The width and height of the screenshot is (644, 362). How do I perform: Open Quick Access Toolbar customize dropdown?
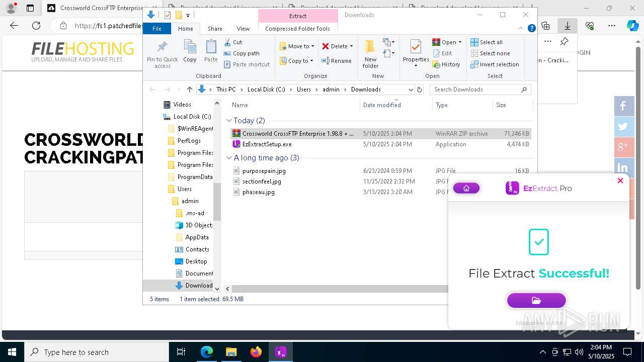point(188,15)
